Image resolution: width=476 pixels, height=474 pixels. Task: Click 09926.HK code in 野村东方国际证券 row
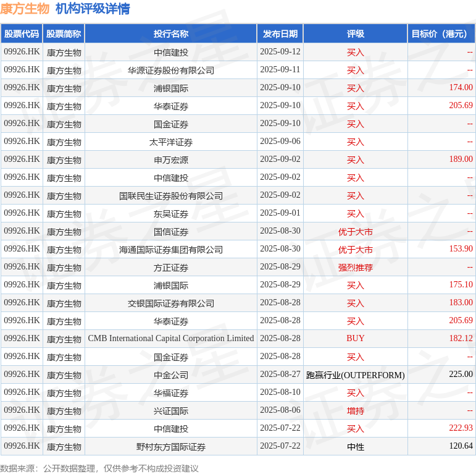pos(22,446)
